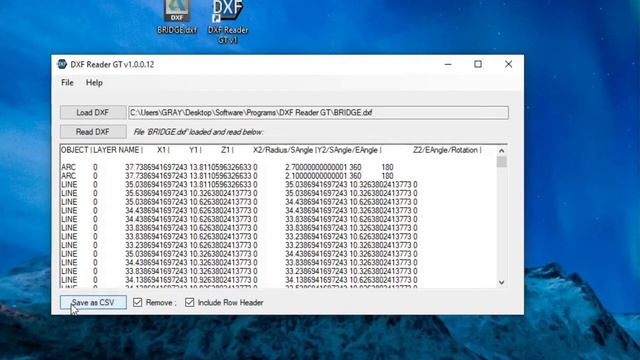This screenshot has height=360, width=640.
Task: Click the window title 'DXF Reader GT v1.0.0.12'
Action: (112, 64)
